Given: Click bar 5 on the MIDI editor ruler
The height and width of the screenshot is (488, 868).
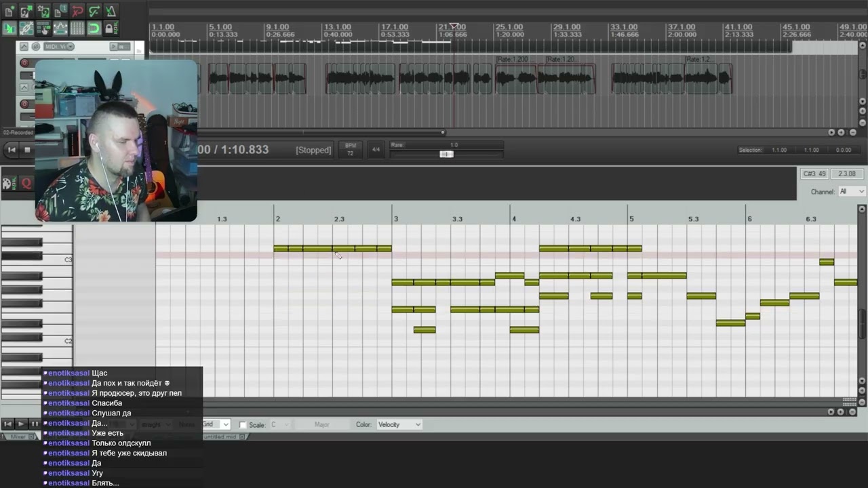Looking at the screenshot, I should coord(631,219).
